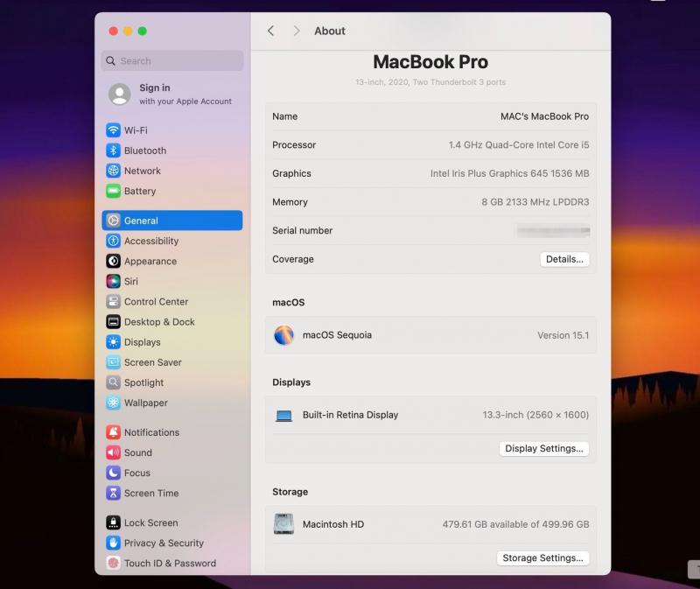Click the macOS Sequoia logo icon
Screen dimensions: 700x589
(283, 335)
